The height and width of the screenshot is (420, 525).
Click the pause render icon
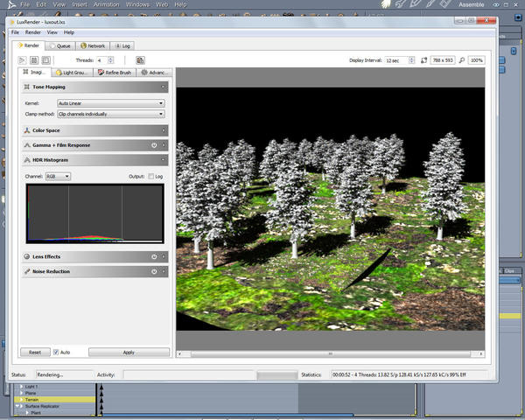[x=33, y=59]
